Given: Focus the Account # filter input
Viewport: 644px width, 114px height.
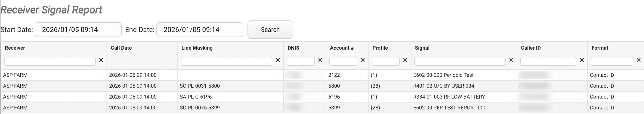Looking at the screenshot, I should (343, 61).
